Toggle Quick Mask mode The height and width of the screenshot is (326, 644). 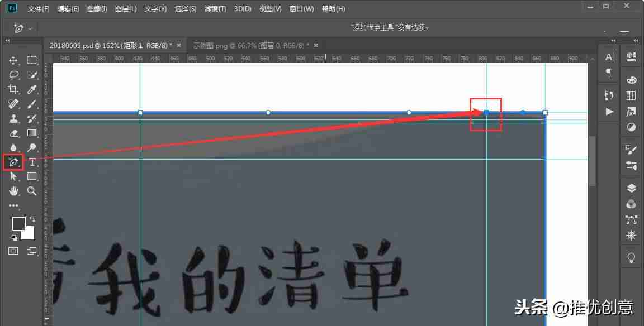point(13,251)
